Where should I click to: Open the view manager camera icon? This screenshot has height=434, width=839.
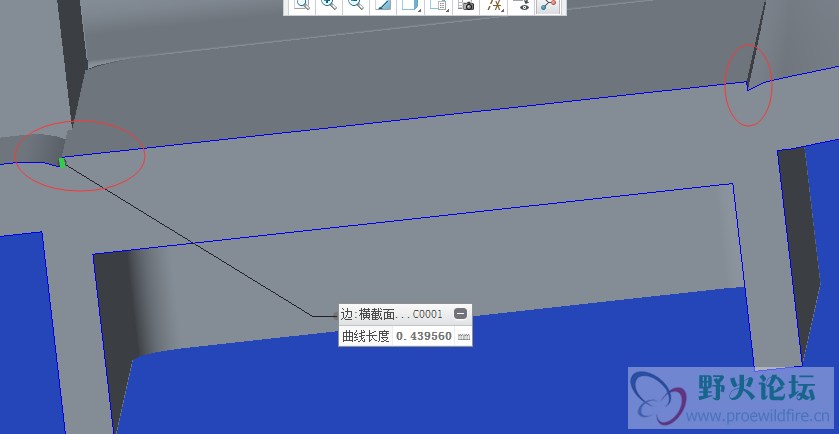pyautogui.click(x=467, y=5)
